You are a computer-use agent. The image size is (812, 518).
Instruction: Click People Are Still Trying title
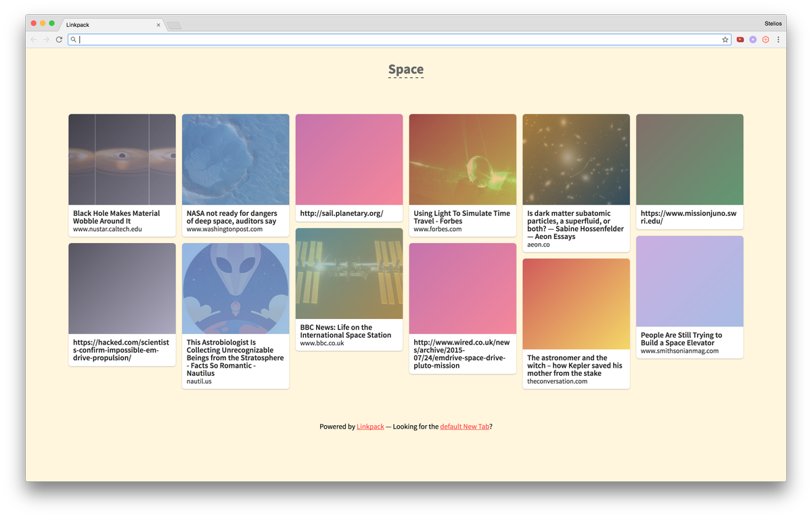(681, 339)
